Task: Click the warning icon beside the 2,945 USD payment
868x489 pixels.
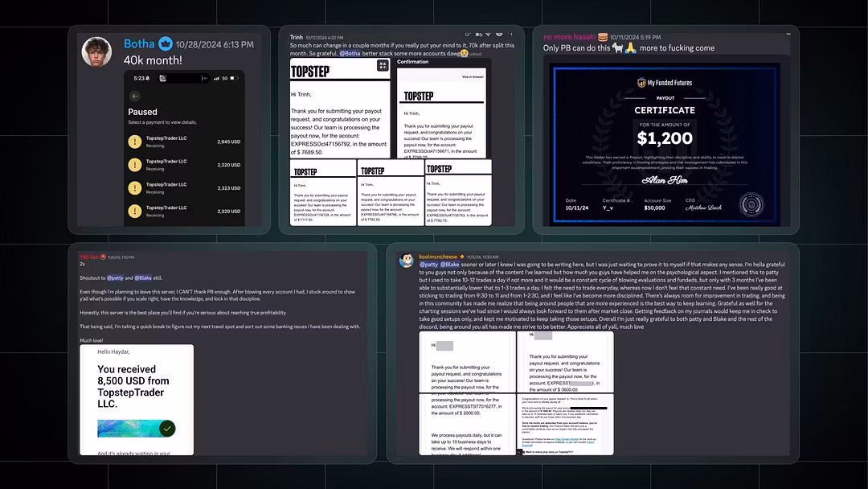Action: point(134,142)
